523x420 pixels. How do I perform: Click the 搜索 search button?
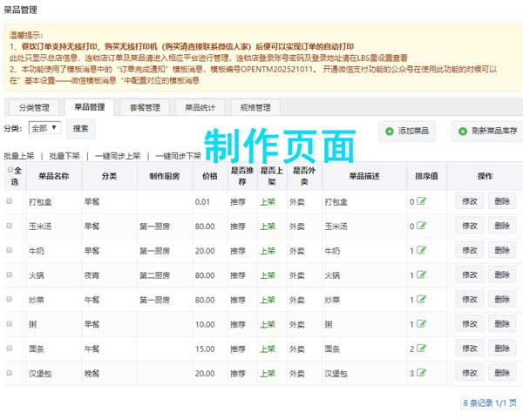click(x=81, y=128)
